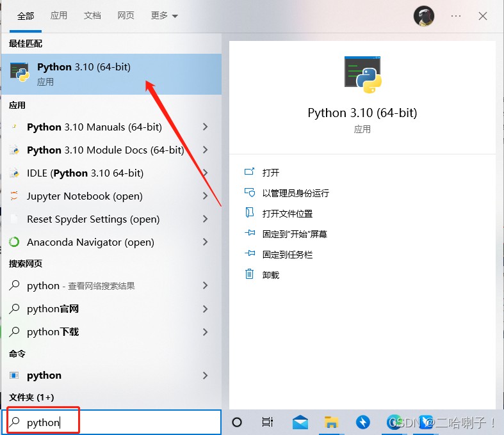Screen dimensions: 504x435
Task: Expand the python command arrow
Action: click(206, 376)
